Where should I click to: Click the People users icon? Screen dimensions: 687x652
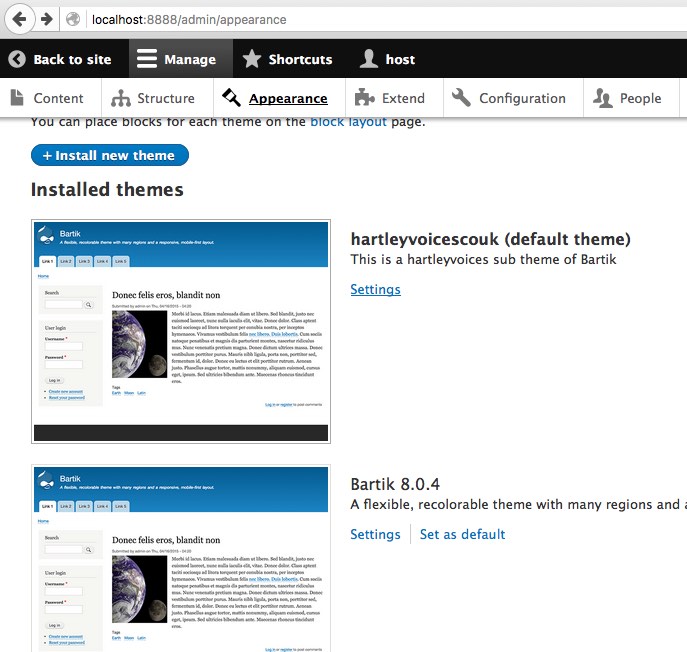coord(603,98)
